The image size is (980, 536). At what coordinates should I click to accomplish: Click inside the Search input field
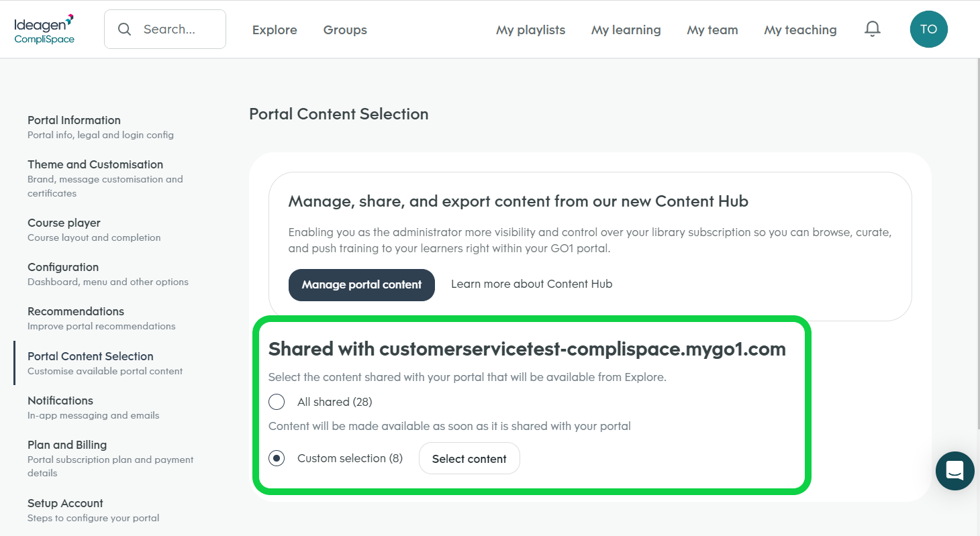tap(175, 29)
